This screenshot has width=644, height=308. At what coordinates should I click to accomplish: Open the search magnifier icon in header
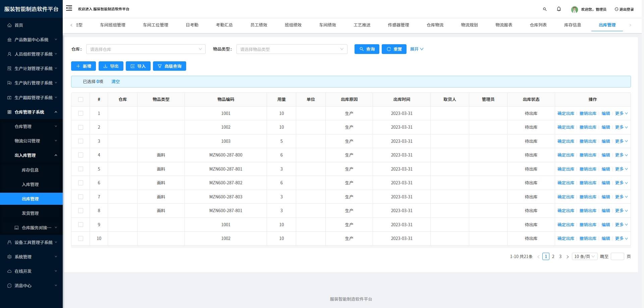545,9
